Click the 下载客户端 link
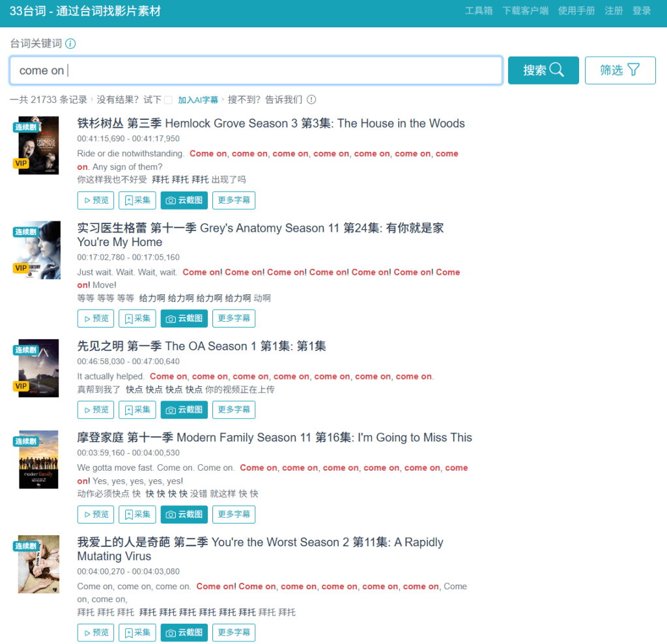The width and height of the screenshot is (667, 644). 525,10
